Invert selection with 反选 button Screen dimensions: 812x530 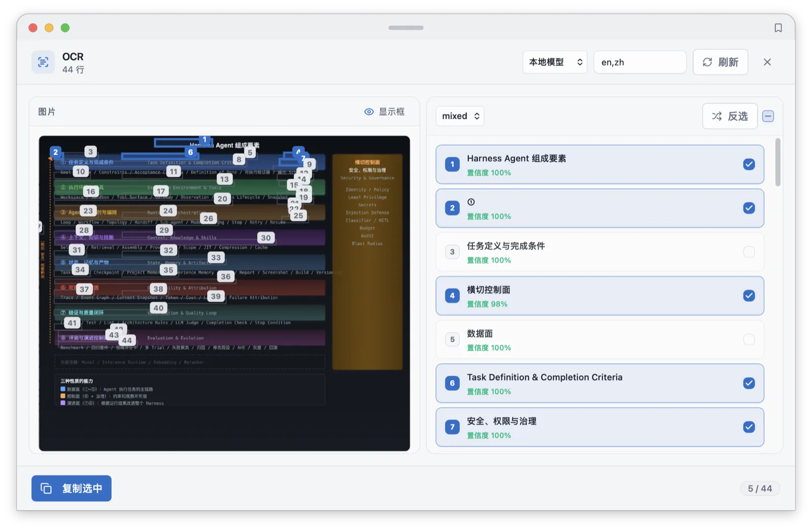pyautogui.click(x=730, y=116)
